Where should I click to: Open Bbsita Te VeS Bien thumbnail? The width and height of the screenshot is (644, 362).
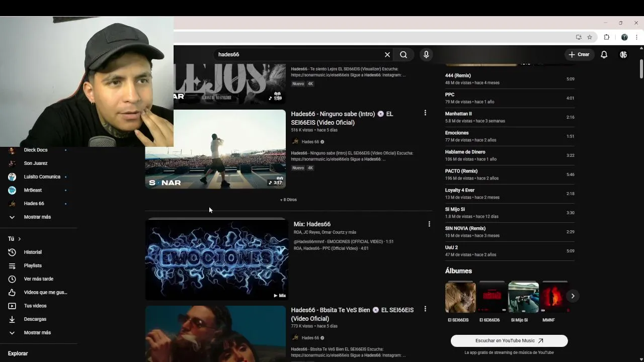[215, 334]
